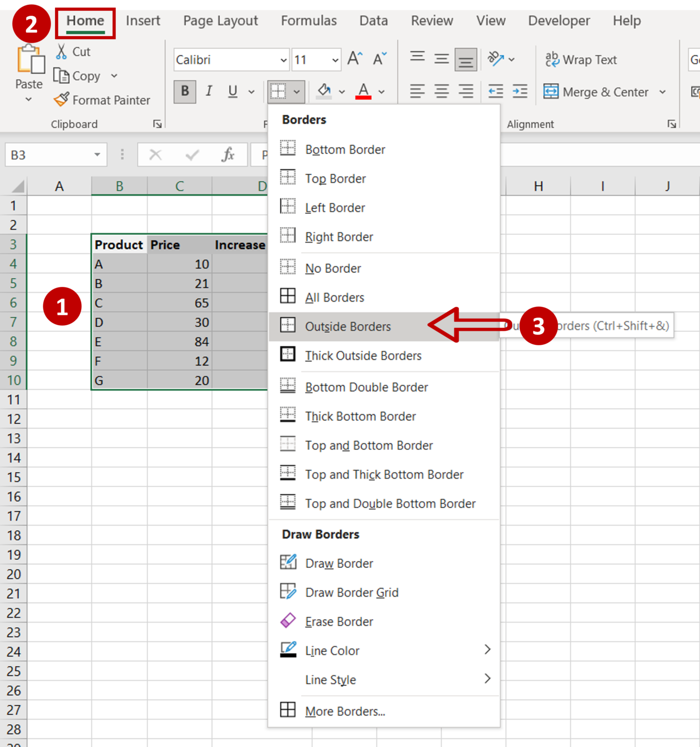Screen dimensions: 700x747
Task: Copy the selected cells
Action: [76, 76]
